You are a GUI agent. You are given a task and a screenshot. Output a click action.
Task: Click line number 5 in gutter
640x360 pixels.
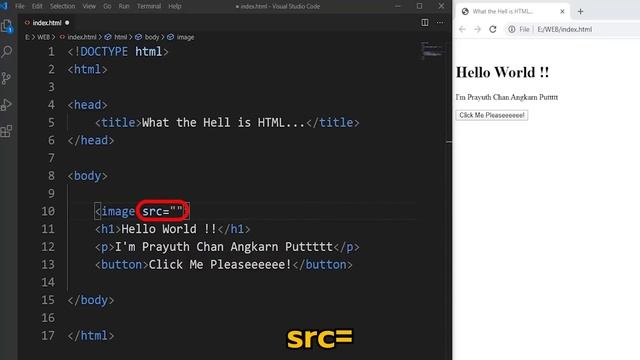(x=51, y=122)
